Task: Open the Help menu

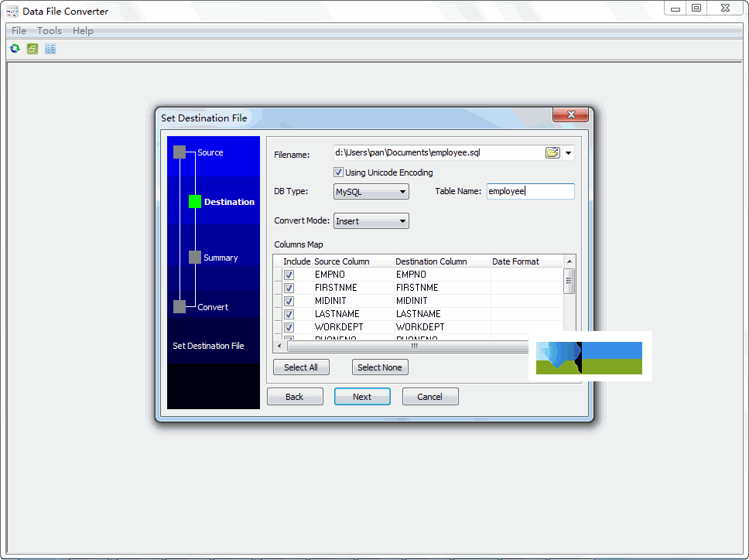Action: pos(83,31)
